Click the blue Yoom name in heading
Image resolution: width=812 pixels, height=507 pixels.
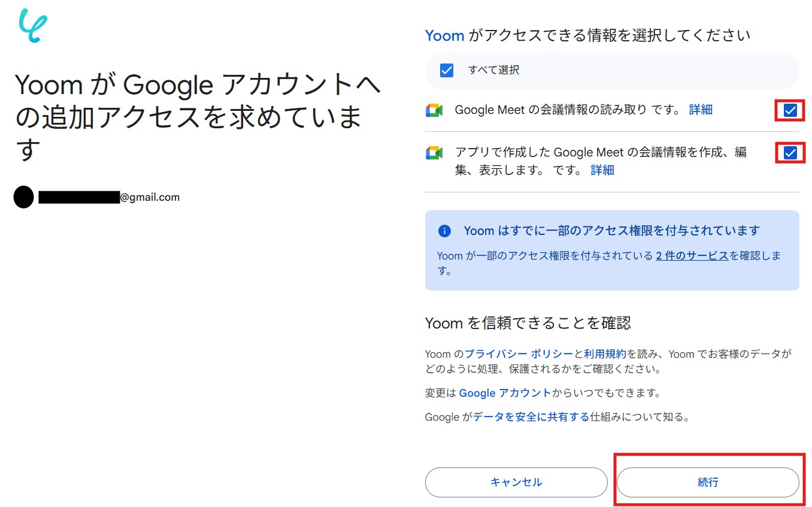tap(444, 36)
